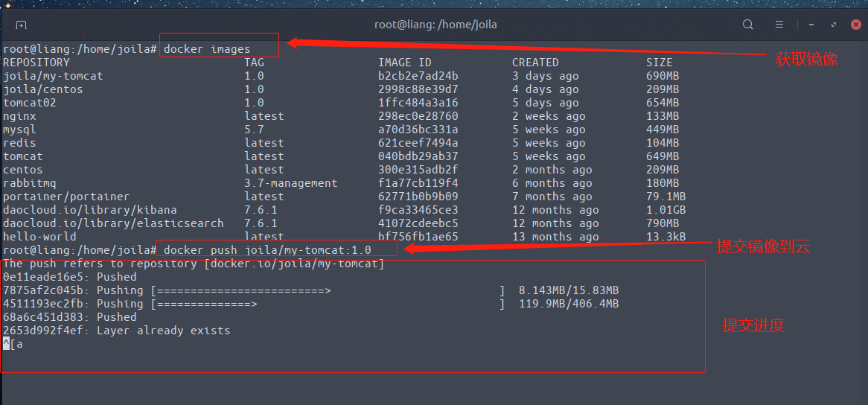
Task: Click the window title root@liang: /home/joila
Action: tap(435, 25)
